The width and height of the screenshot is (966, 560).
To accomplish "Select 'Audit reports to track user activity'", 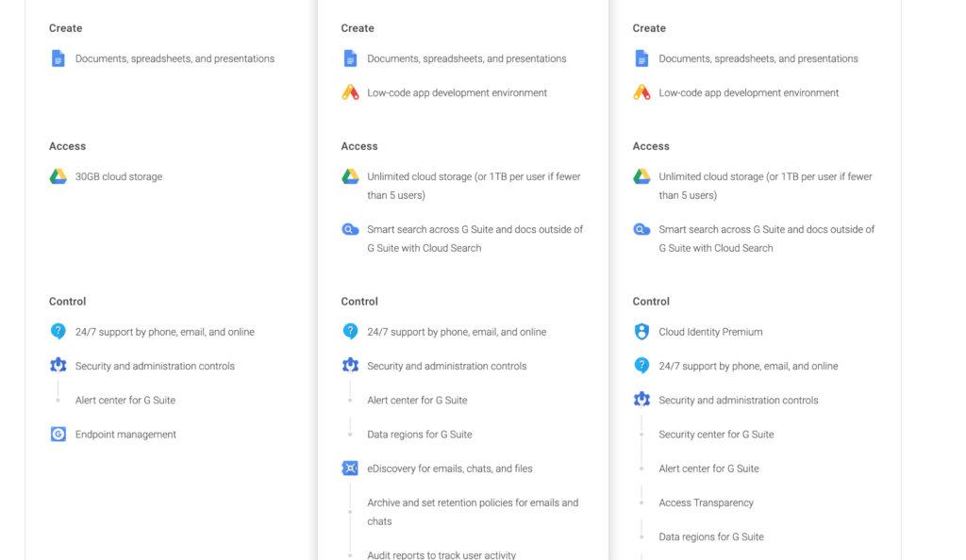I will (441, 554).
